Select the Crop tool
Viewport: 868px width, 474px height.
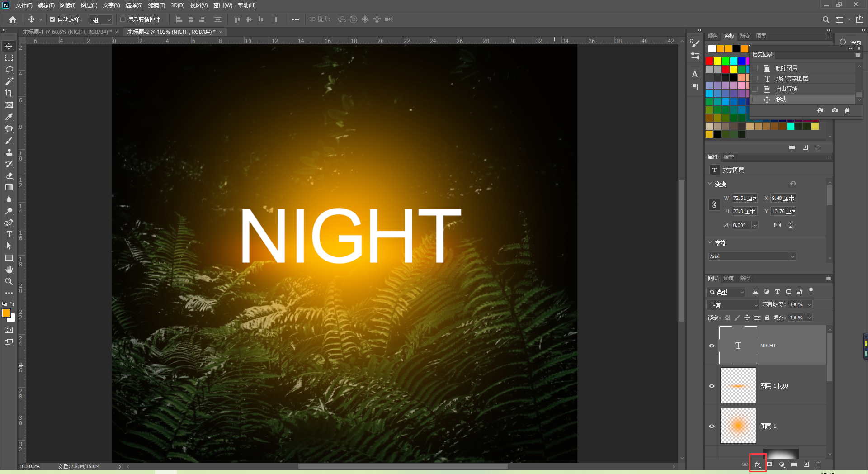click(x=9, y=94)
